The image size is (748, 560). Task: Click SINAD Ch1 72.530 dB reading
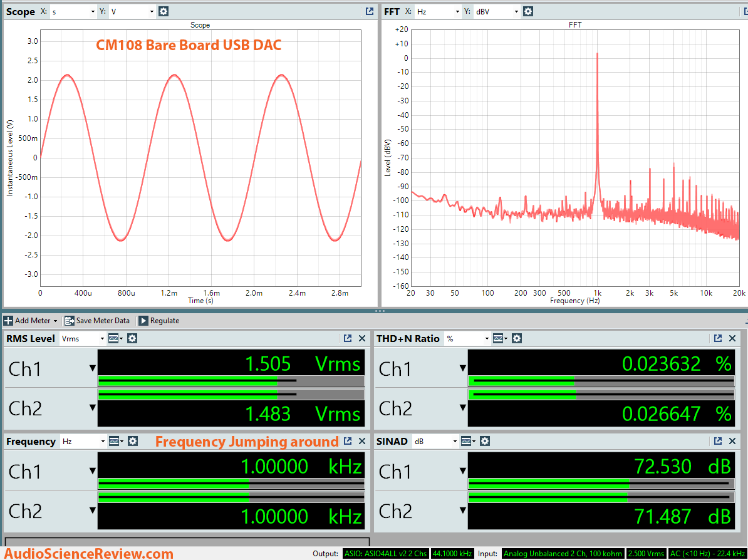pyautogui.click(x=682, y=467)
